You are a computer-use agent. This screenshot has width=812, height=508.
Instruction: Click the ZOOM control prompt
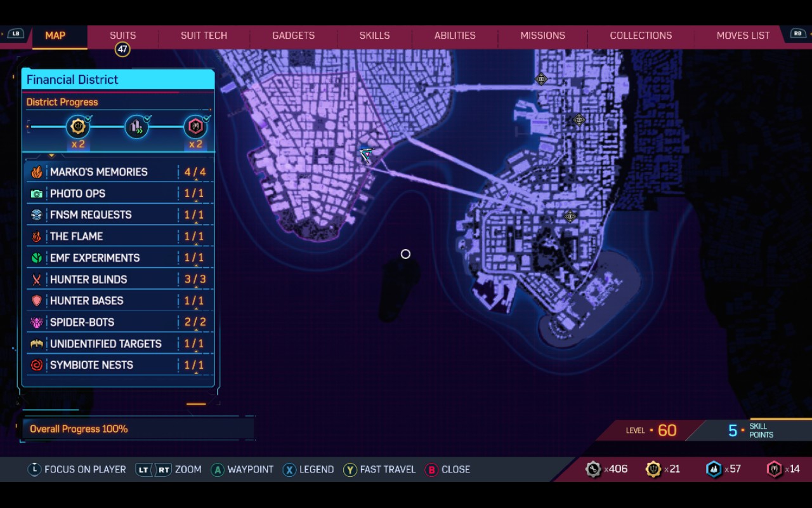click(x=169, y=469)
